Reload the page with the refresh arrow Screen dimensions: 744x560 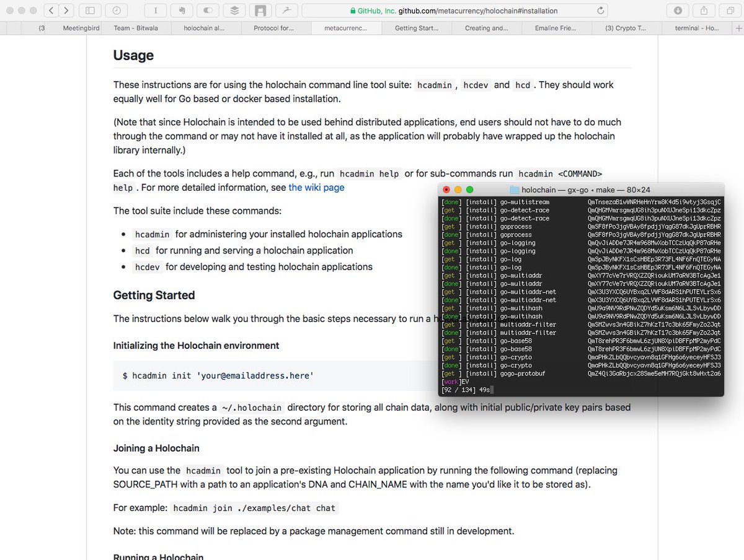pyautogui.click(x=600, y=11)
